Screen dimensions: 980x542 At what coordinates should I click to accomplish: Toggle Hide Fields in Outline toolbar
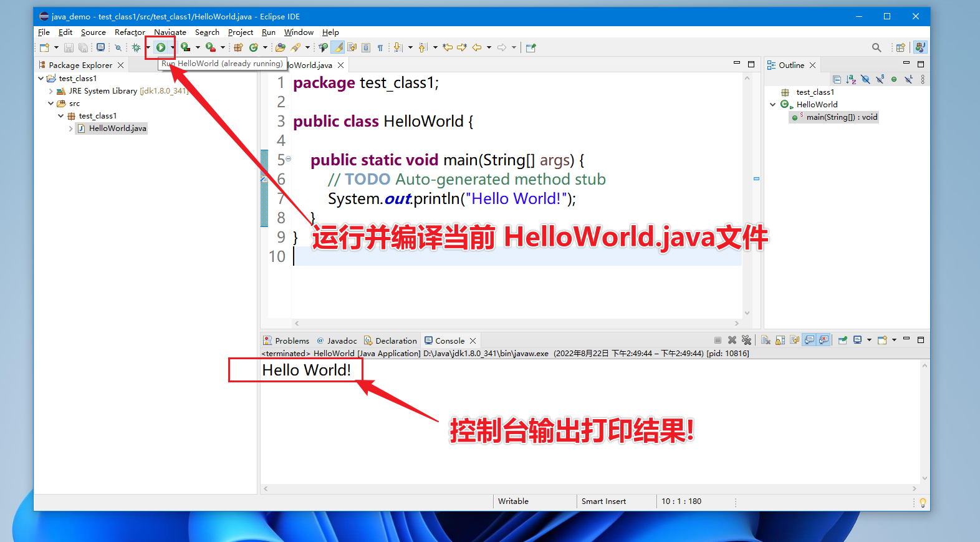coord(865,79)
